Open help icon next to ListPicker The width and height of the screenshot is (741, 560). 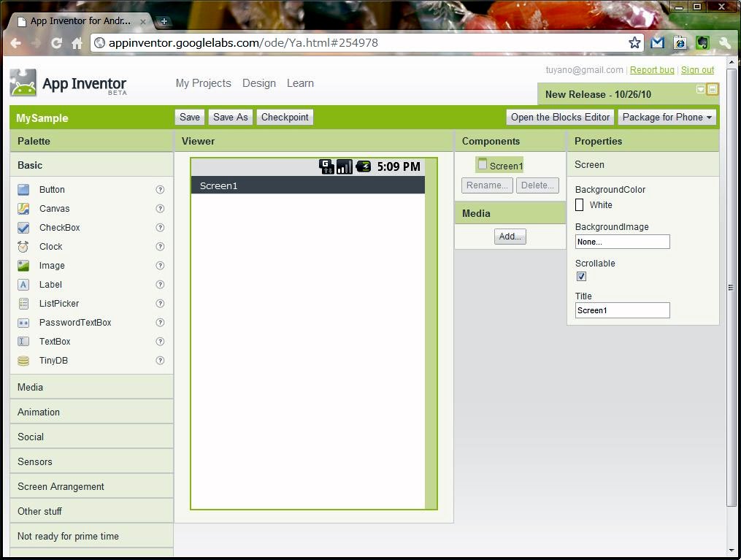coord(160,304)
